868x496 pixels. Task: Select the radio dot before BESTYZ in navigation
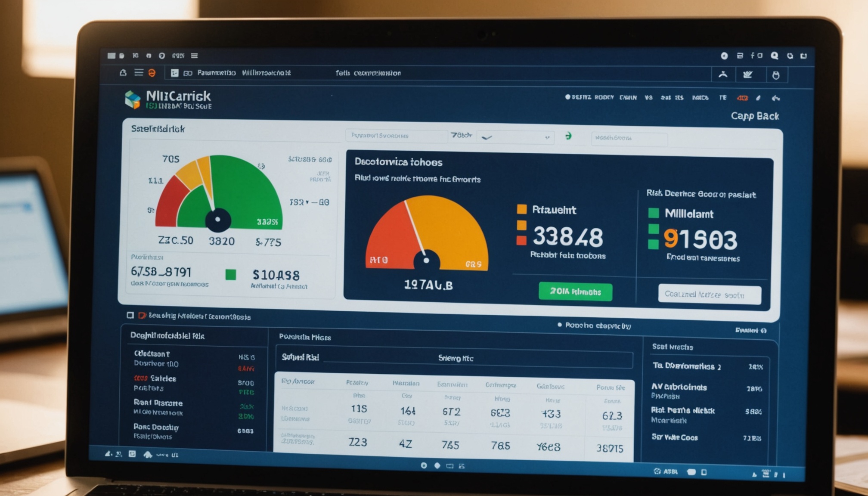click(567, 97)
